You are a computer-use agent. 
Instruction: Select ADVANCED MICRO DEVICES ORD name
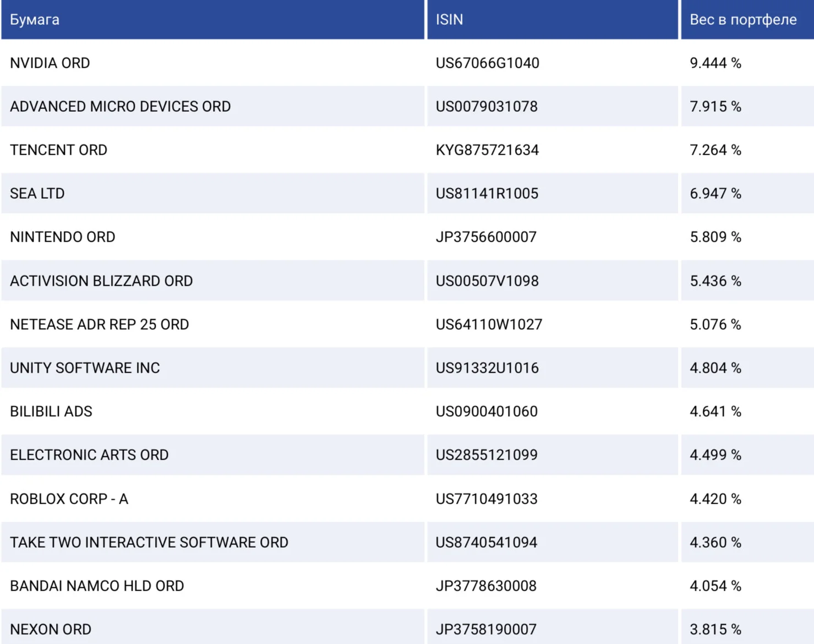(121, 107)
